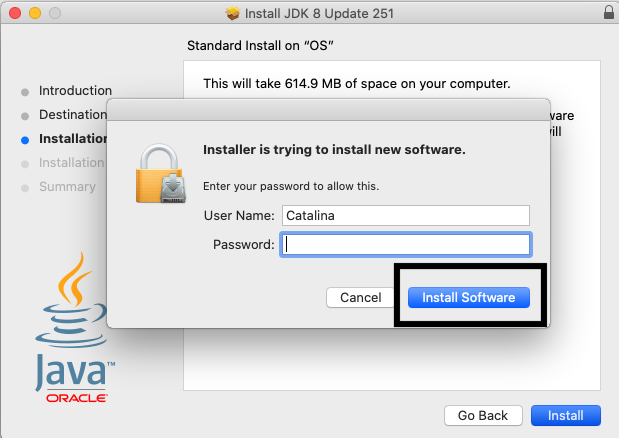
Task: Click the lock installer icon in the dialog
Action: (x=160, y=174)
